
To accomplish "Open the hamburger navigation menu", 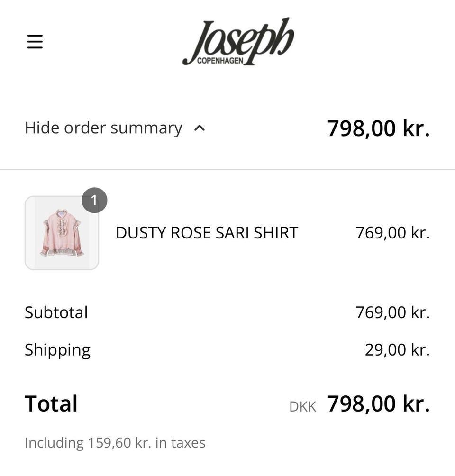I will click(x=35, y=42).
